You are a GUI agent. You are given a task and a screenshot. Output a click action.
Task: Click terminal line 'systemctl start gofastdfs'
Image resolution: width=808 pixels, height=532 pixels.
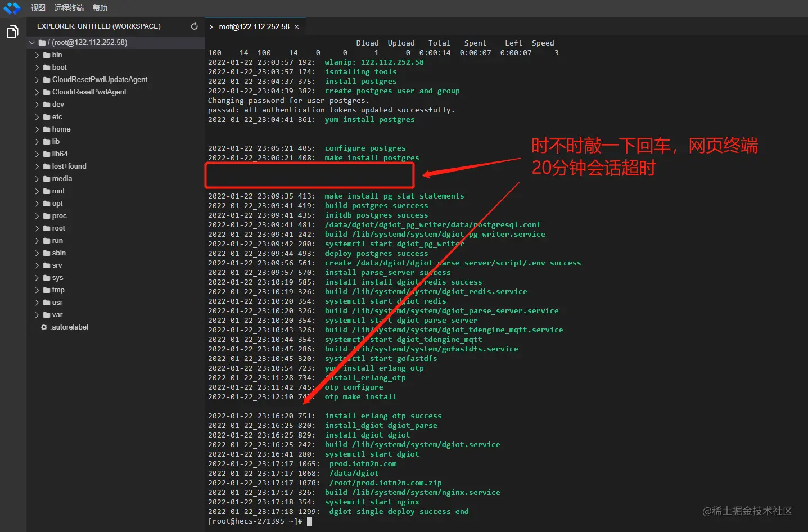(381, 359)
